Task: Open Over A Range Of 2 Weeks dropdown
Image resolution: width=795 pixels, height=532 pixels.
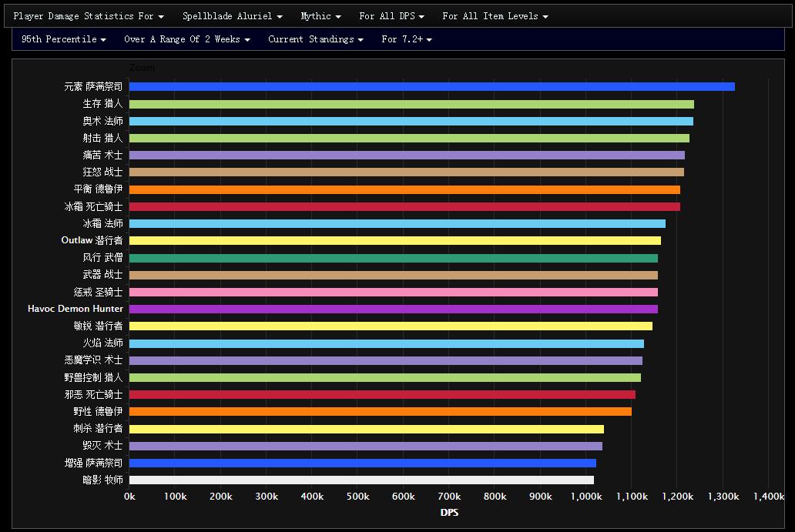Action: [186, 39]
